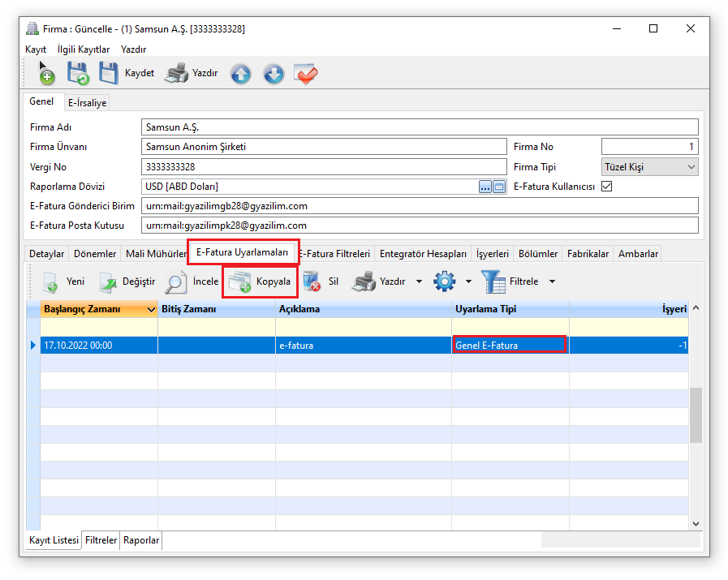728x580 pixels.
Task: Click the Değiştir edit icon
Action: pyautogui.click(x=108, y=281)
